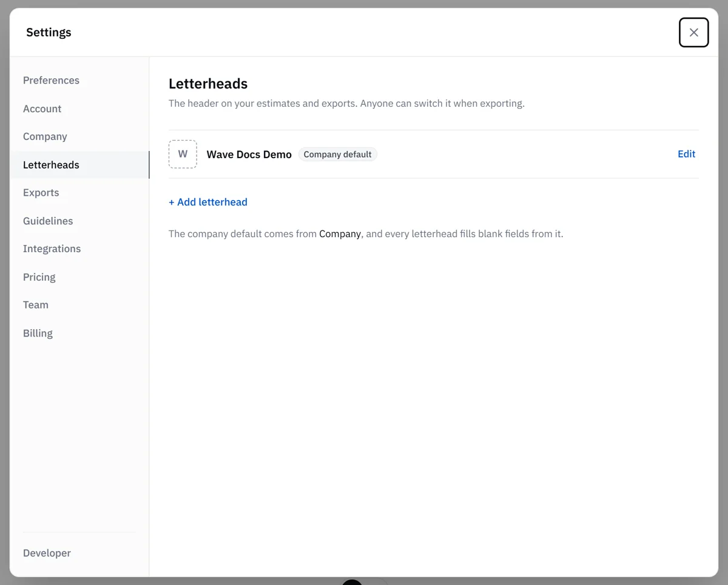Click the W logo placeholder icon

pos(183,154)
